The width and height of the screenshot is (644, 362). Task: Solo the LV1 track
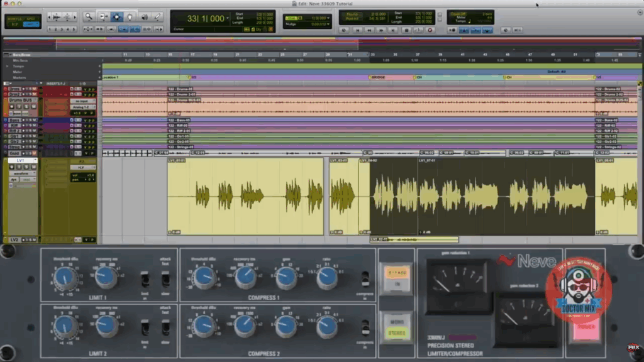[26, 167]
